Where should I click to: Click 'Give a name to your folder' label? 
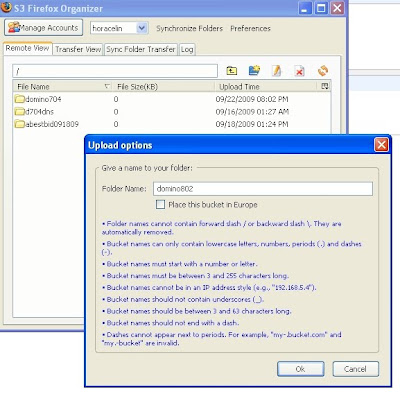(147, 168)
